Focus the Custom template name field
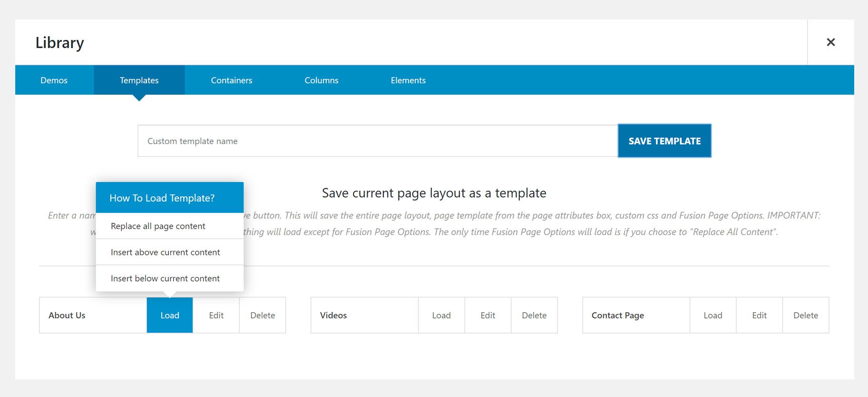Screen dimensions: 868x397 pyautogui.click(x=378, y=141)
